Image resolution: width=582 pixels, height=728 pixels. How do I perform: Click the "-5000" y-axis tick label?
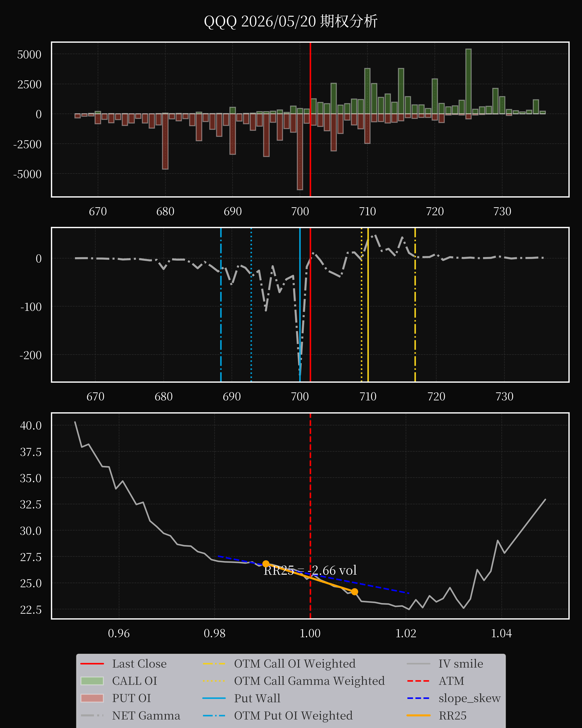pos(27,174)
